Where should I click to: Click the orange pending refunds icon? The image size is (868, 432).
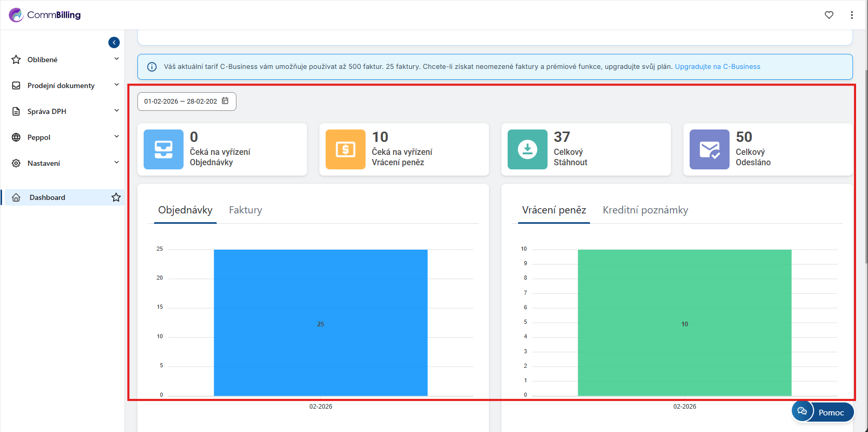pyautogui.click(x=345, y=149)
